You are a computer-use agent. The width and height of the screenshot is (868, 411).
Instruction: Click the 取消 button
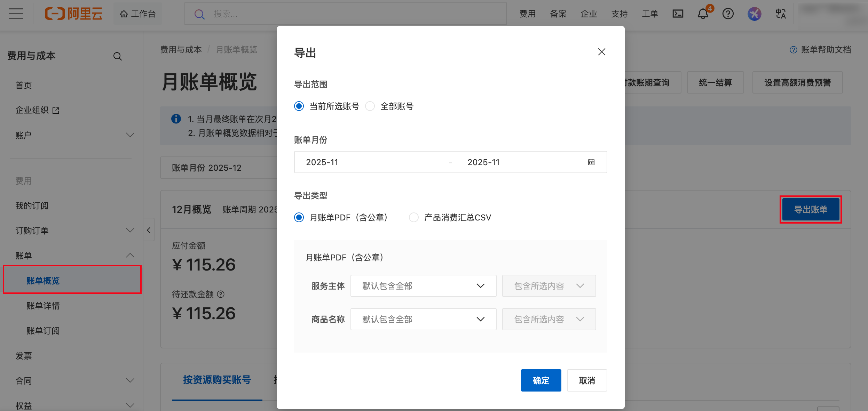pos(586,380)
